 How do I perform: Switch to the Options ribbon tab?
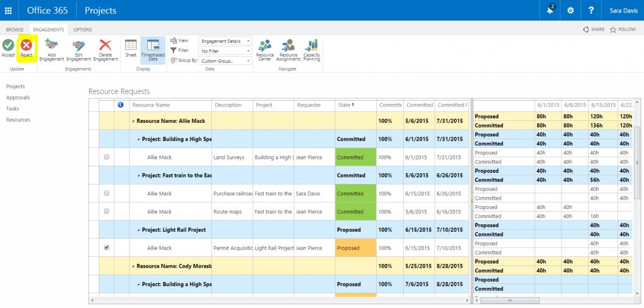click(x=82, y=30)
